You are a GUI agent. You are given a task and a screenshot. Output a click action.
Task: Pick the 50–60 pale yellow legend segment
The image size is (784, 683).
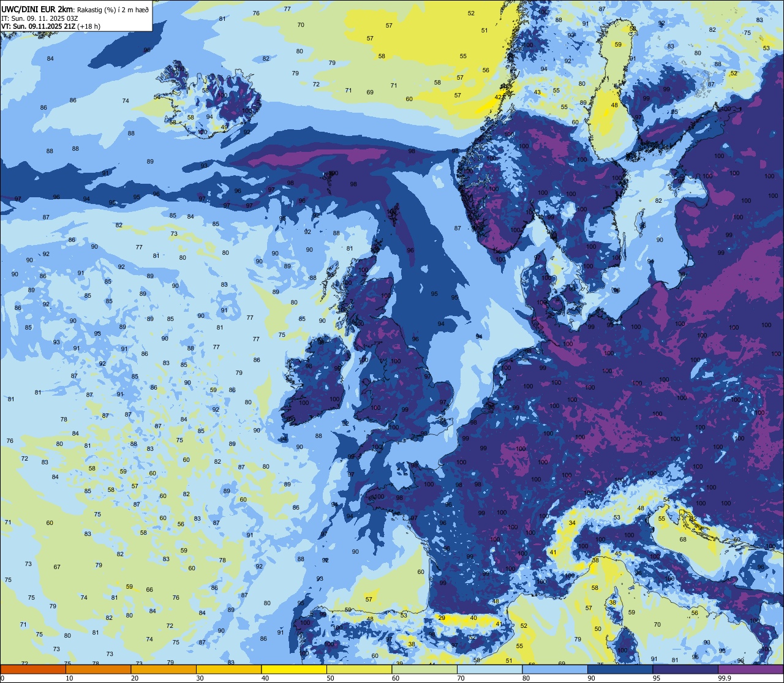[x=360, y=669]
